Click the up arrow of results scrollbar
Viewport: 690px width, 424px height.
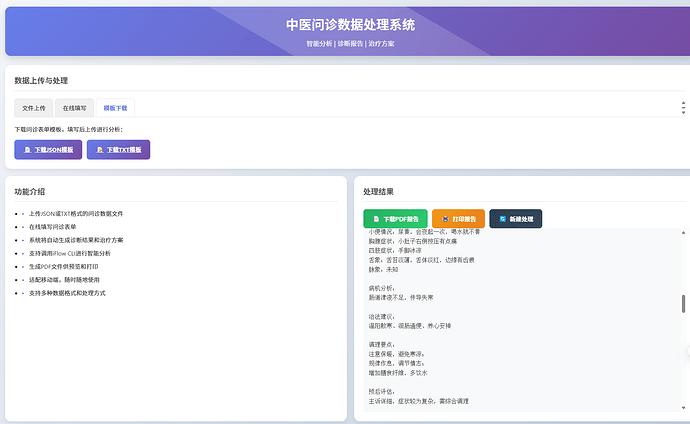(683, 232)
